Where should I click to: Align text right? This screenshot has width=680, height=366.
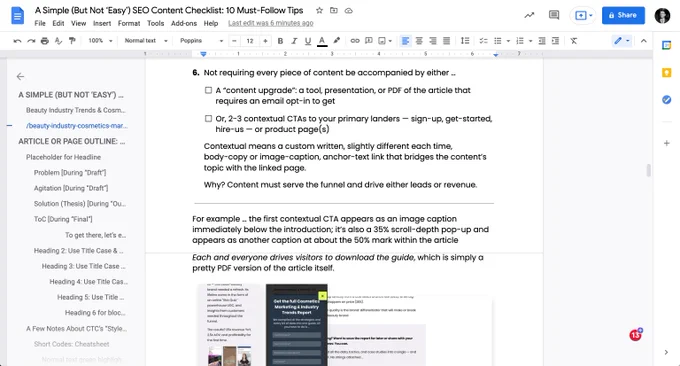click(x=433, y=41)
